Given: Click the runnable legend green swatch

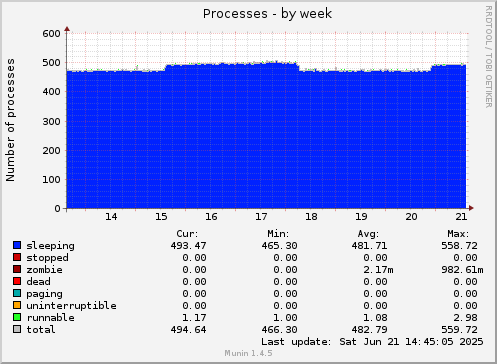Looking at the screenshot, I should 17,317.
